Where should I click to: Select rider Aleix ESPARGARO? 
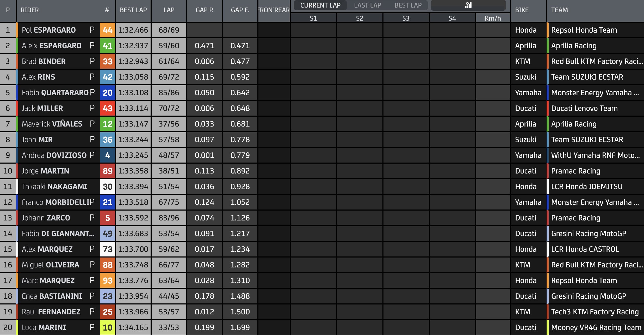[52, 46]
